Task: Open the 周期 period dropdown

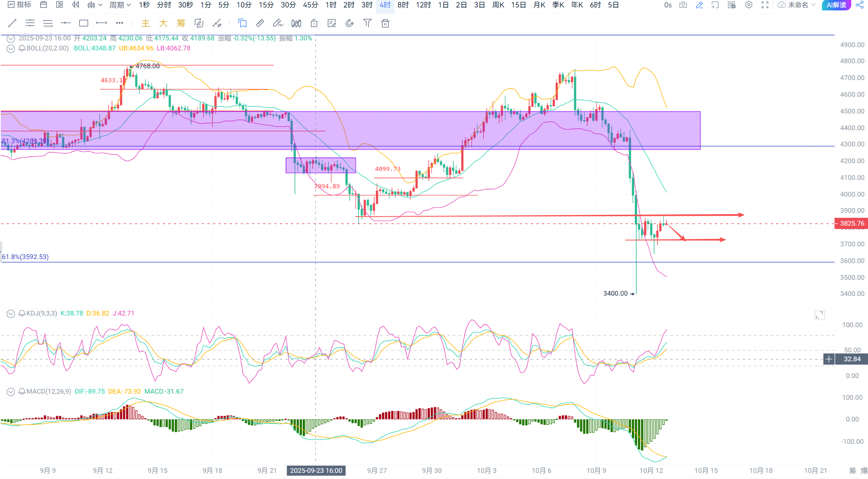Action: [120, 5]
